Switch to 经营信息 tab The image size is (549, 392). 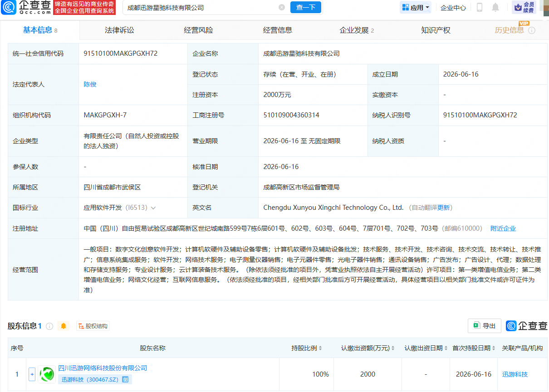278,30
